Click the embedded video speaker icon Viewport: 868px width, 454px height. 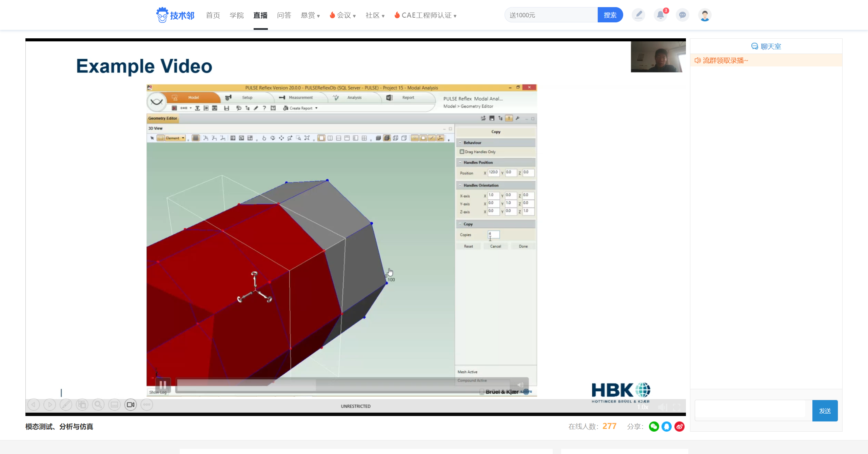(x=520, y=384)
